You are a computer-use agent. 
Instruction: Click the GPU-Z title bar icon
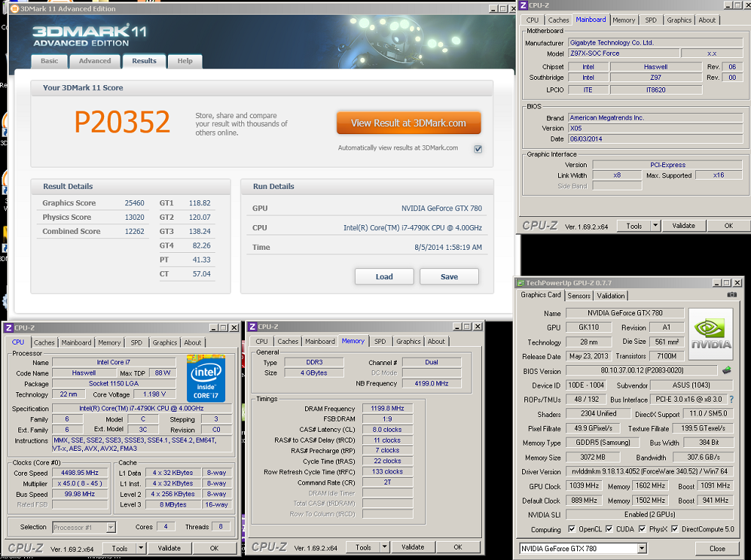coord(520,283)
